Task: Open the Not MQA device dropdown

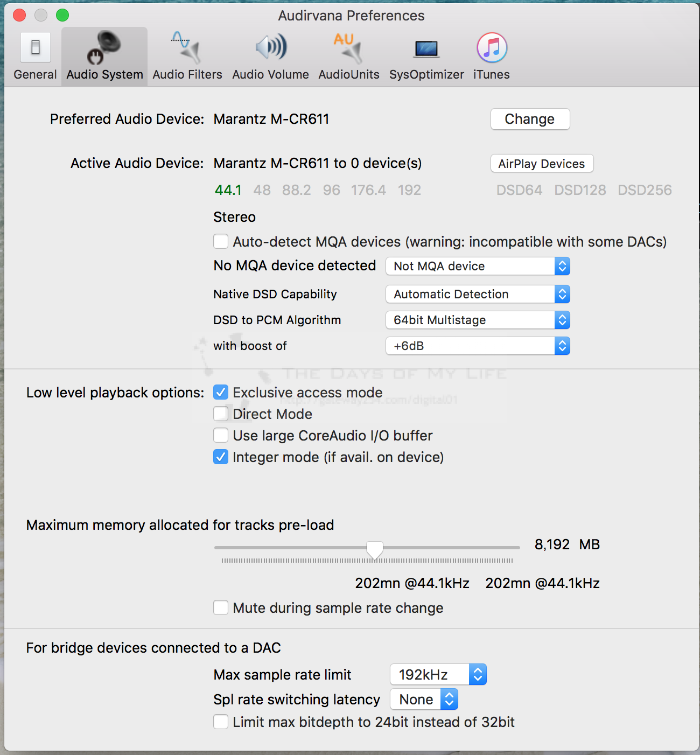Action: pos(478,266)
